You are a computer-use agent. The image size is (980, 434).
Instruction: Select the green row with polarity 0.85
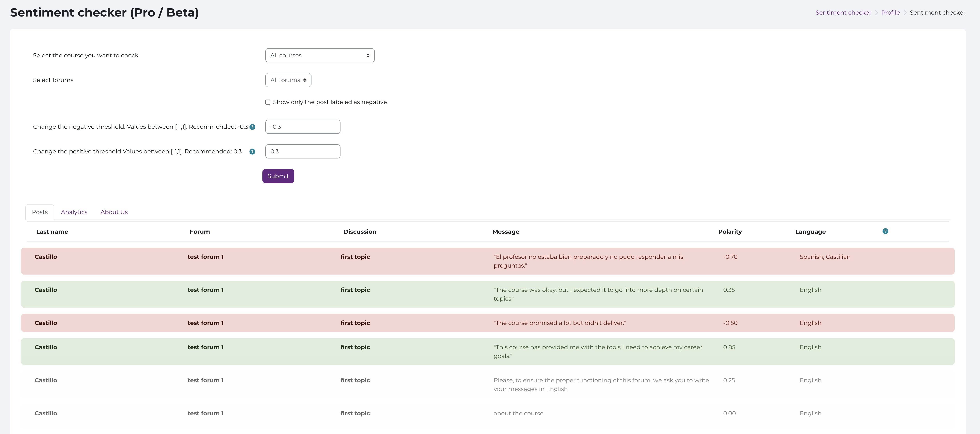tap(487, 352)
